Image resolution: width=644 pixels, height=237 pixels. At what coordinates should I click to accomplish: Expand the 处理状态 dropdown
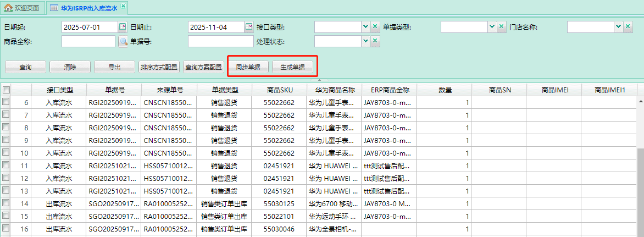tap(365, 41)
